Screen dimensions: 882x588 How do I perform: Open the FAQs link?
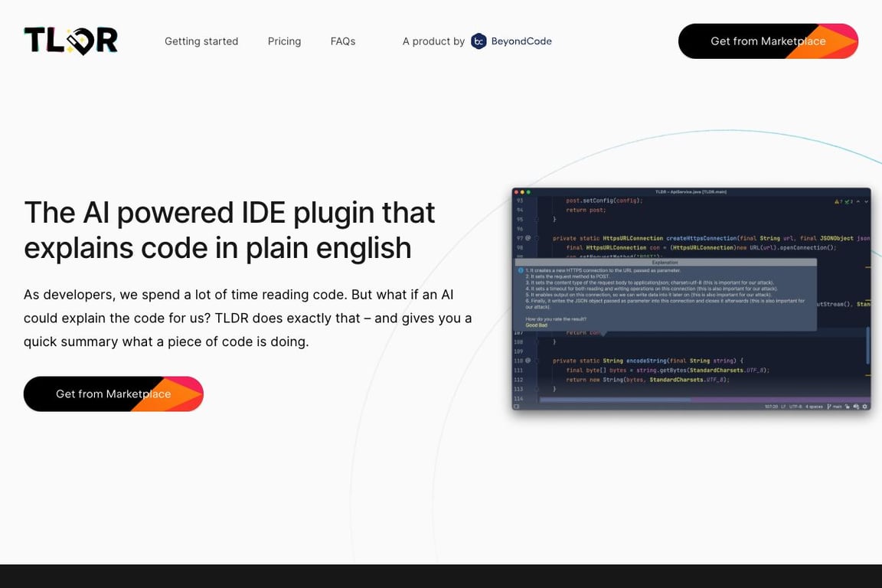(342, 41)
